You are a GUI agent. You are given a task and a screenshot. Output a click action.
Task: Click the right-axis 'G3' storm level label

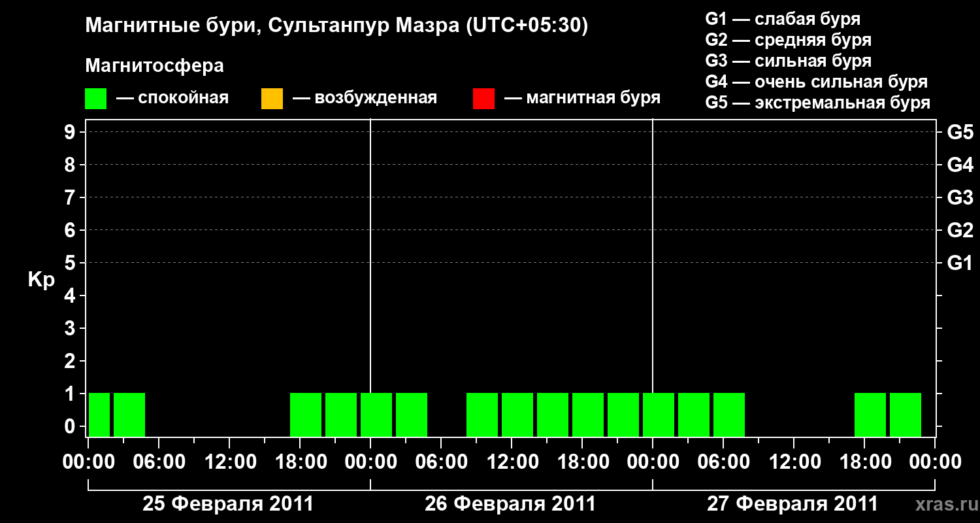[x=960, y=197]
